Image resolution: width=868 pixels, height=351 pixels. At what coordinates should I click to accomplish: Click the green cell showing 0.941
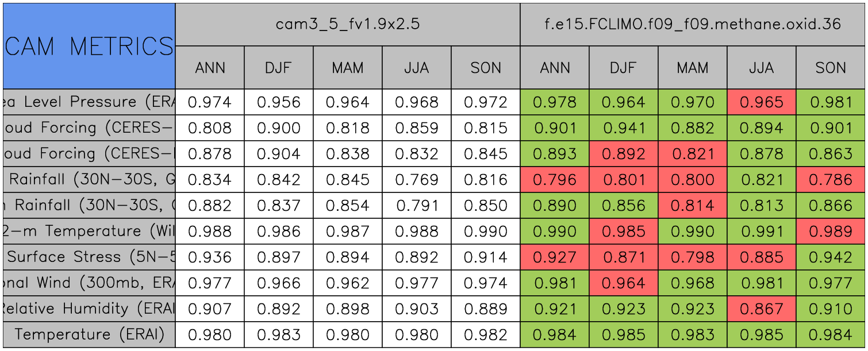click(x=624, y=128)
